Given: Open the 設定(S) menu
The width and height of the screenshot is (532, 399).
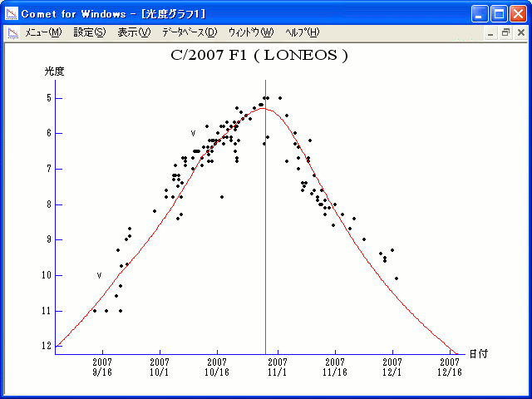Looking at the screenshot, I should click(x=90, y=32).
